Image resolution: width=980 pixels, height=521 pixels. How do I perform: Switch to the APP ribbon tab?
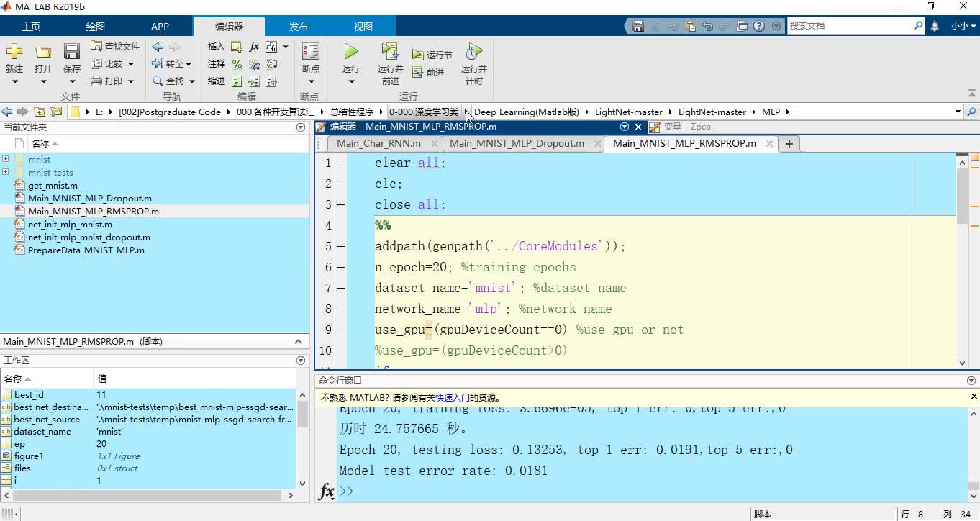tap(160, 27)
